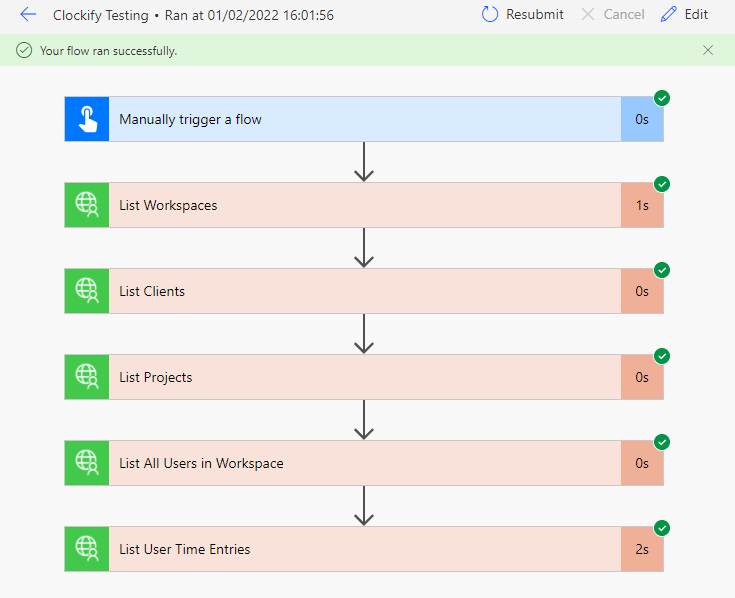735x598 pixels.
Task: Click green status check on List All Users
Action: click(x=662, y=442)
